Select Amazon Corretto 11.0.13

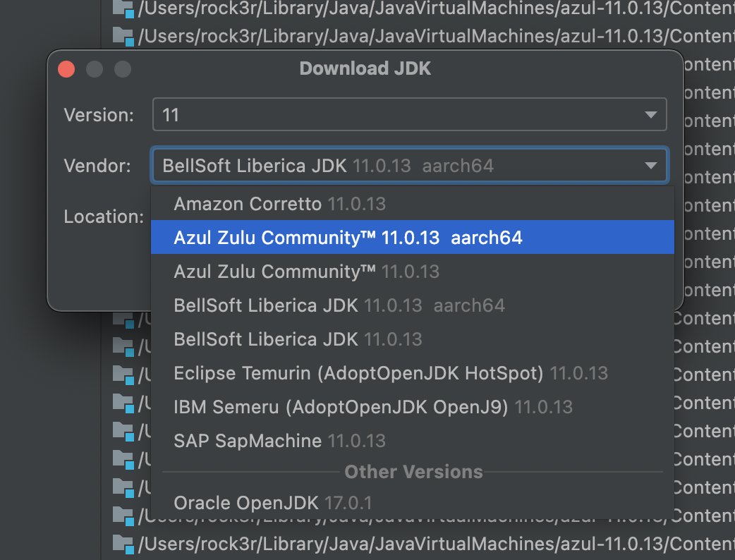point(413,204)
